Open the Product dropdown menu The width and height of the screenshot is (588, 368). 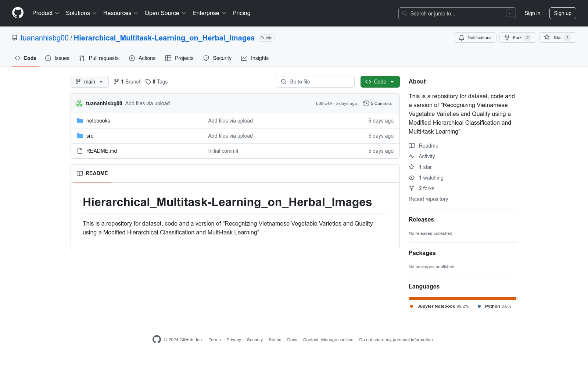click(x=46, y=13)
